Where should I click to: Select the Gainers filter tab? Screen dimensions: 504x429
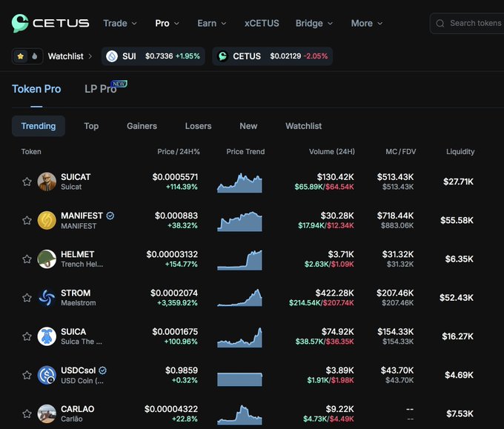click(x=142, y=126)
